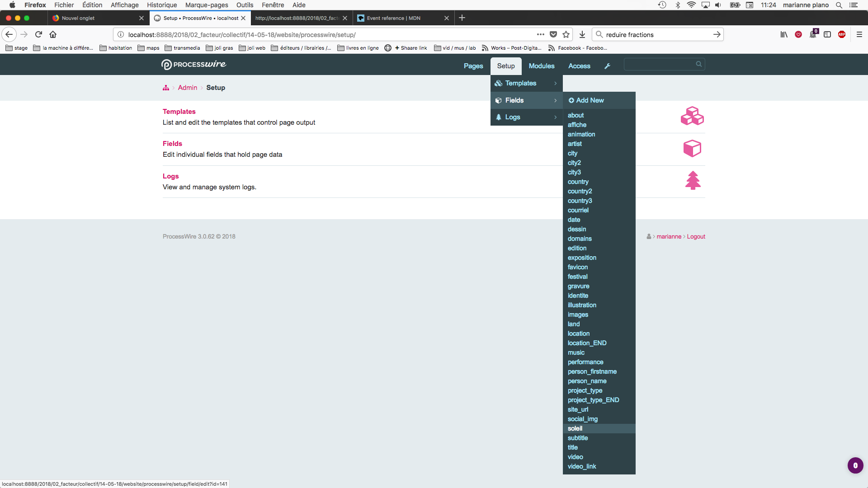The height and width of the screenshot is (488, 868).
Task: Click the pink Fields cube icon
Action: tap(692, 148)
